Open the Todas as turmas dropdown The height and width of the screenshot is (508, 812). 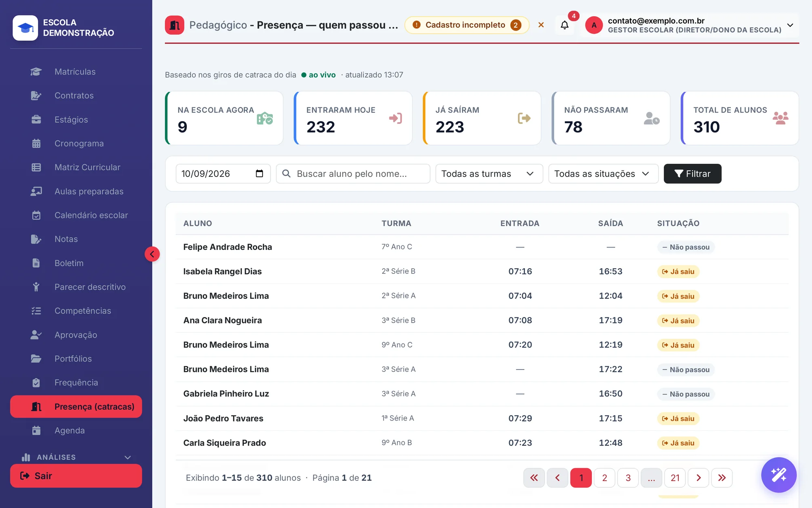(x=489, y=174)
